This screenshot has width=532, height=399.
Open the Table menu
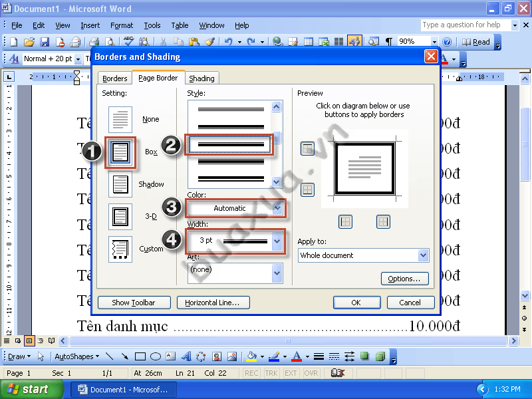pos(180,25)
